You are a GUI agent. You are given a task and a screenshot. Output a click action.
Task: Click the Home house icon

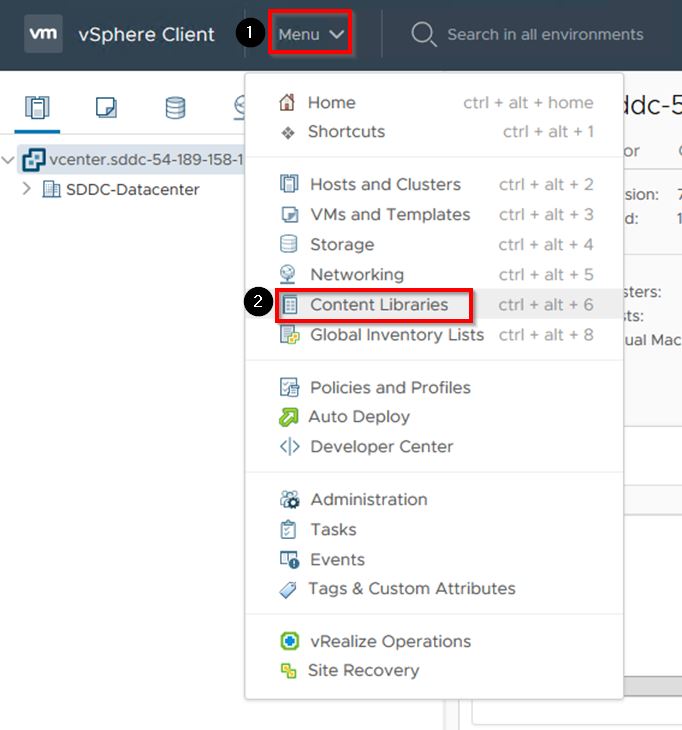tap(287, 102)
